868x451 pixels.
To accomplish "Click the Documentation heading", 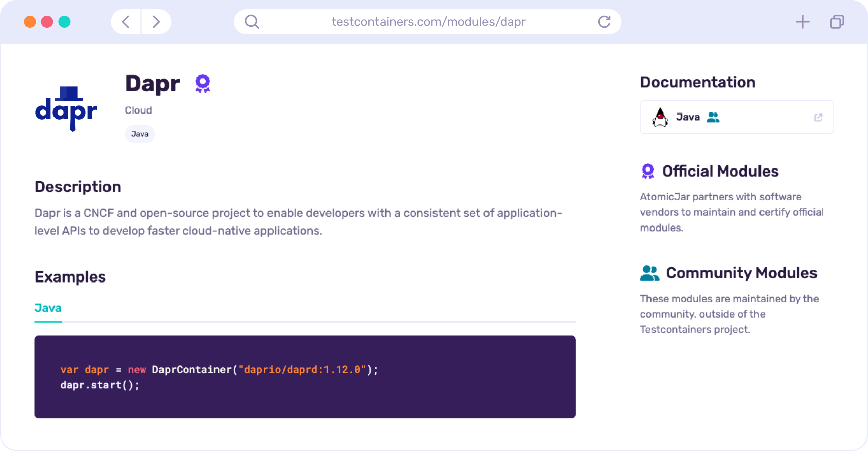I will tap(698, 82).
